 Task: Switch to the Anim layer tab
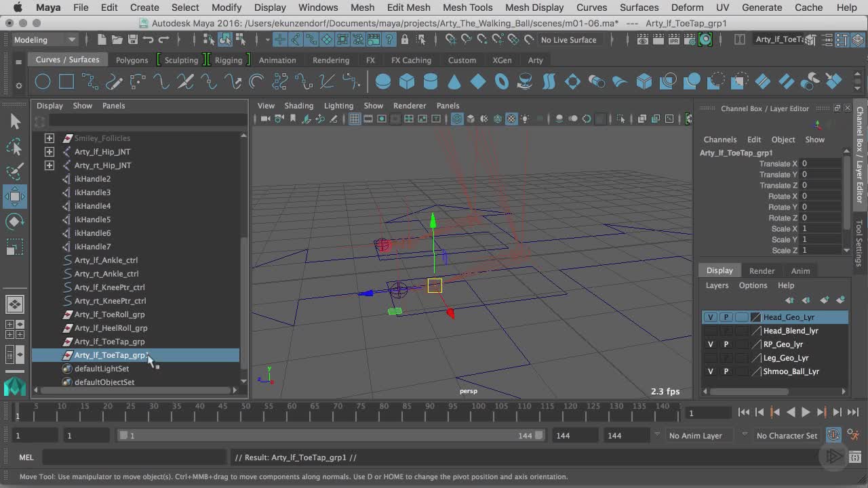click(800, 270)
